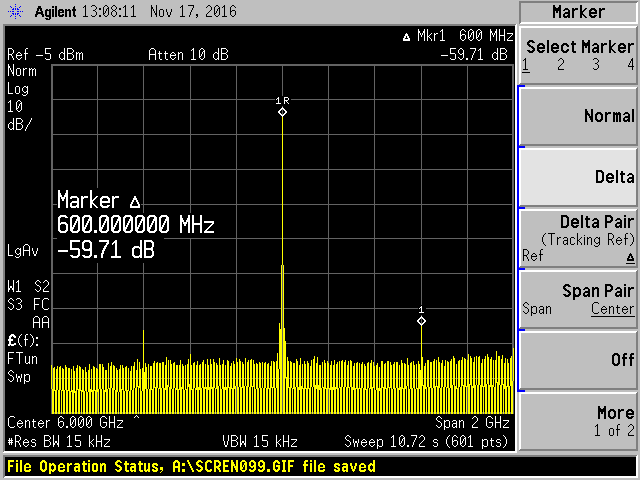Click the 1R reference marker diamond

point(282,112)
